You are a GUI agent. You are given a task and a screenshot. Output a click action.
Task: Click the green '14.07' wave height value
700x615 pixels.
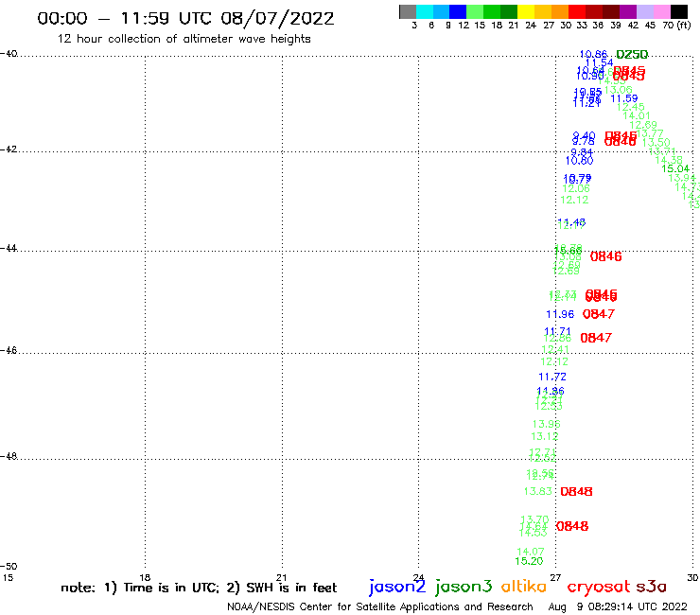tap(531, 552)
